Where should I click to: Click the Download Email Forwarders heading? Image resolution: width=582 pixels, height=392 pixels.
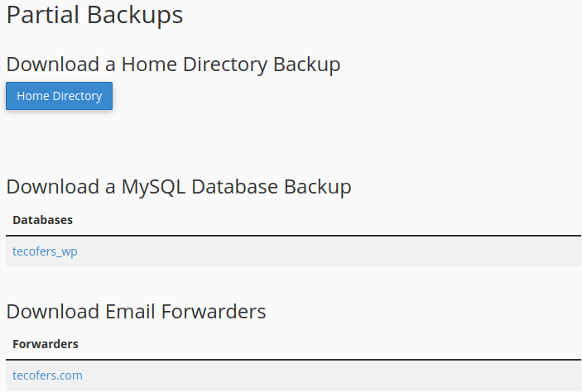136,311
